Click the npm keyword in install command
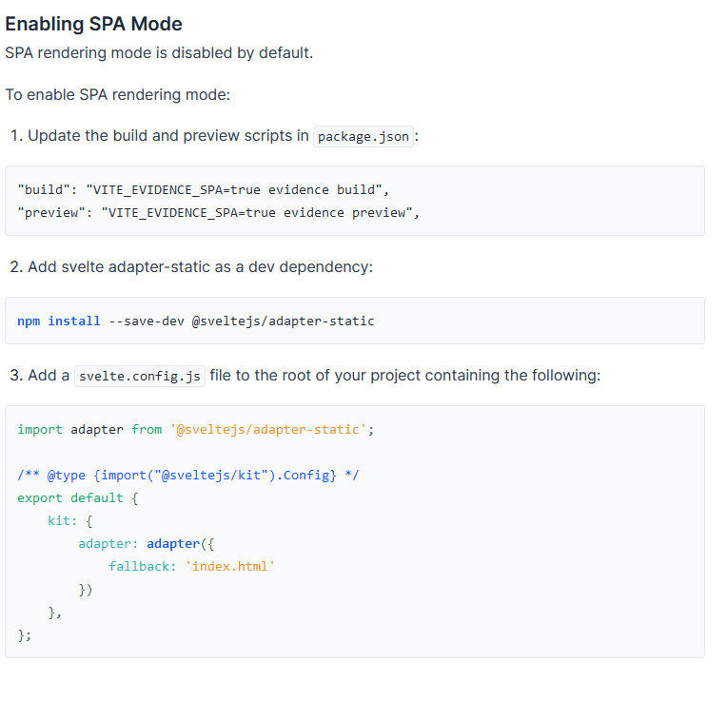The height and width of the screenshot is (701, 728). (x=29, y=321)
